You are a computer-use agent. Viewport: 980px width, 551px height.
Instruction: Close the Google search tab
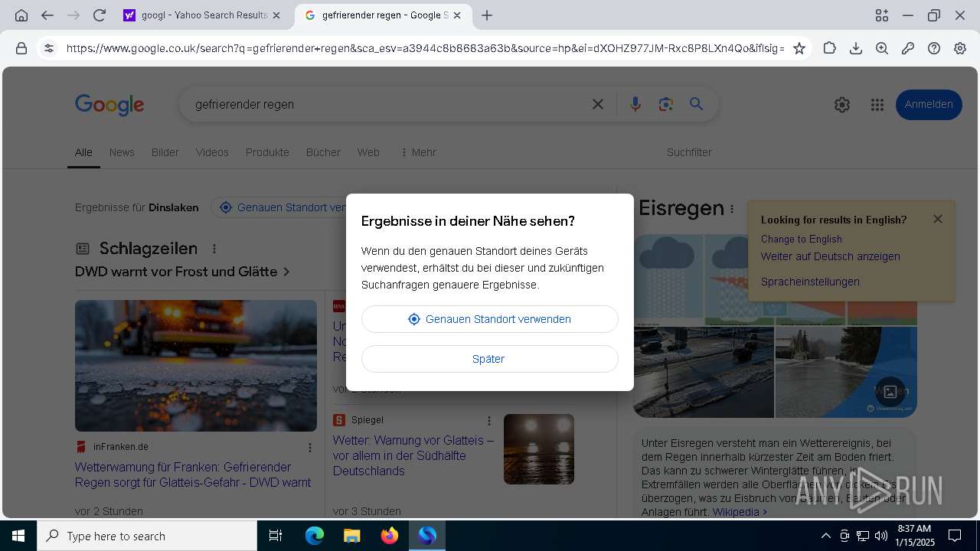458,15
